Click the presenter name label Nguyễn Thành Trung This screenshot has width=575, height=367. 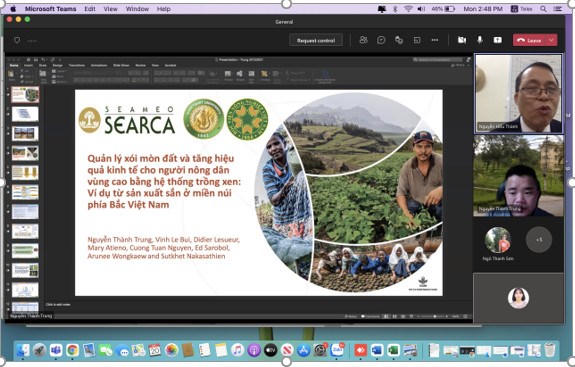tap(31, 316)
